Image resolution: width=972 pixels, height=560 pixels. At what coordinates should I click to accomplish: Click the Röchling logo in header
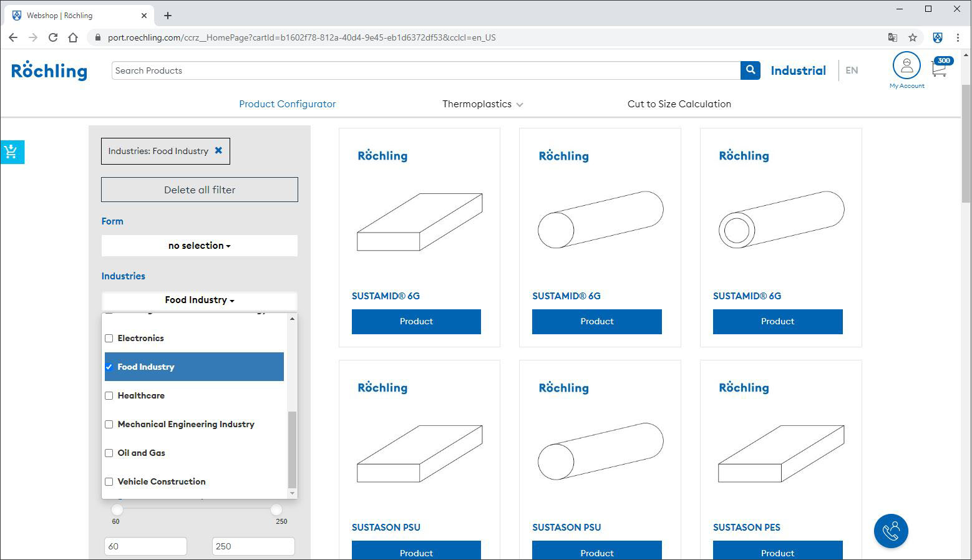pos(49,70)
